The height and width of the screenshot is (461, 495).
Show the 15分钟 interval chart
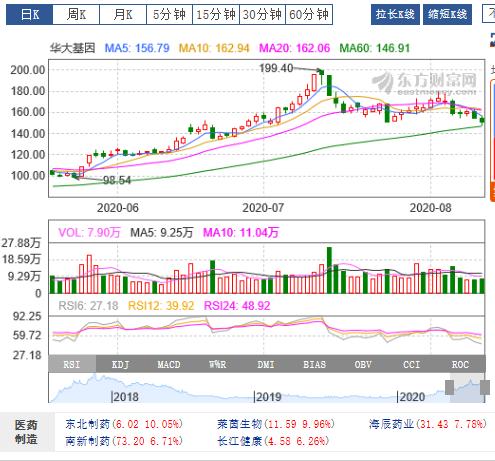pyautogui.click(x=216, y=15)
